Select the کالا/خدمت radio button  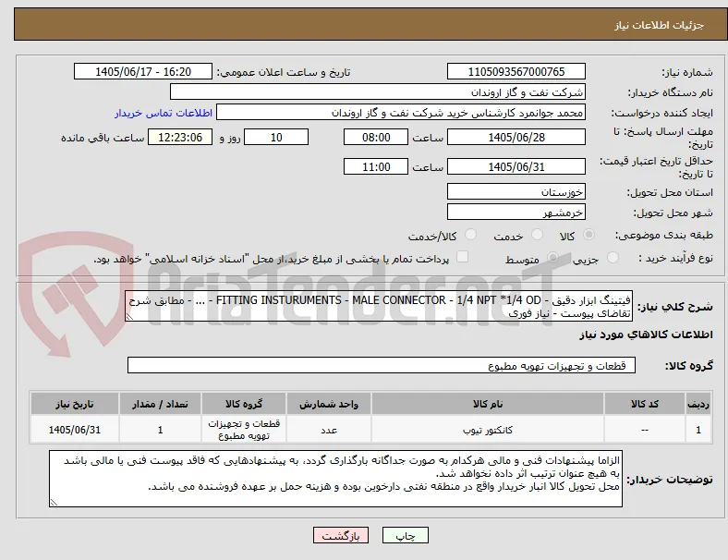click(x=471, y=235)
